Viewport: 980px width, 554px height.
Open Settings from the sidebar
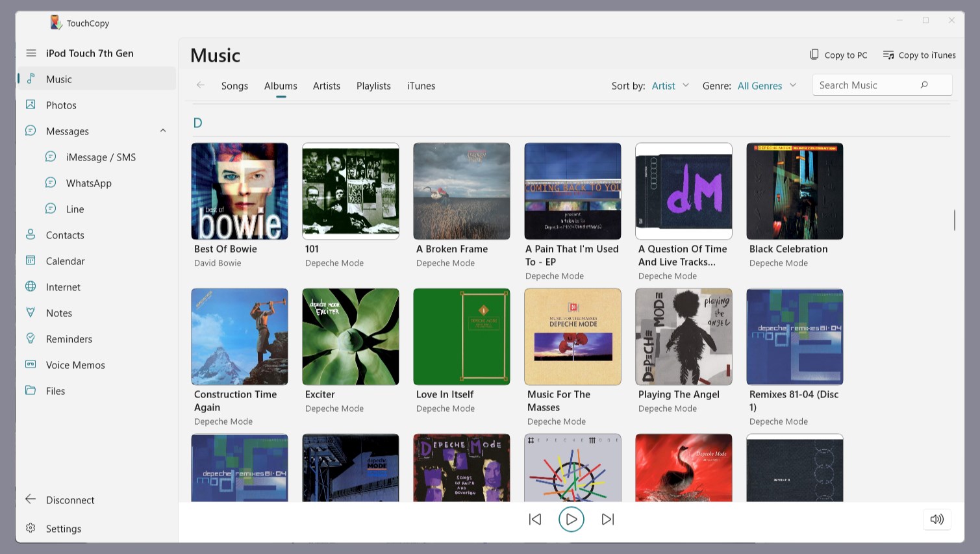(97, 528)
